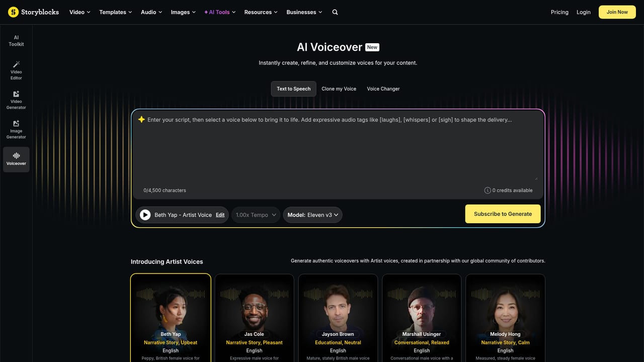644x362 pixels.
Task: Open the search magnifier icon
Action: (335, 12)
